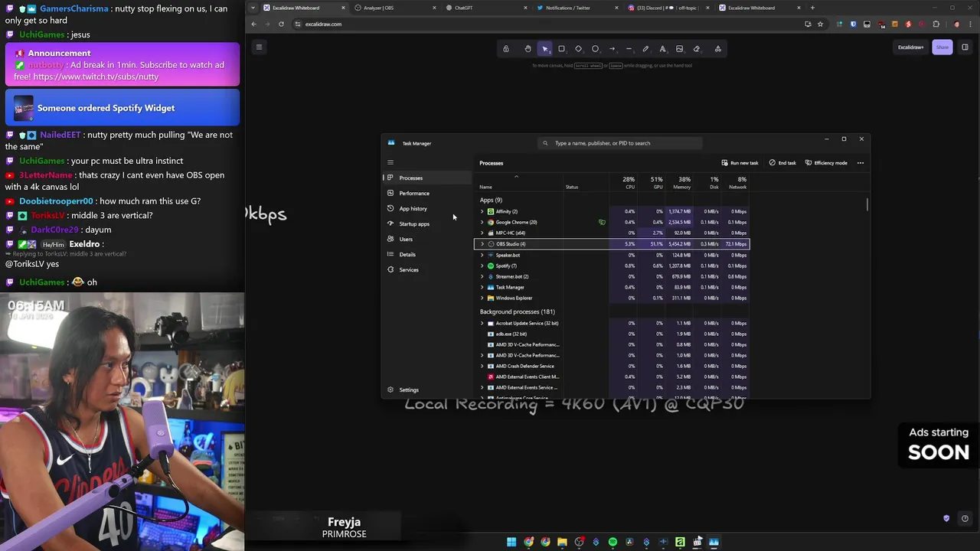This screenshot has height=551, width=980.
Task: Select the Ellipse tool in Excalidraw
Action: [595, 48]
